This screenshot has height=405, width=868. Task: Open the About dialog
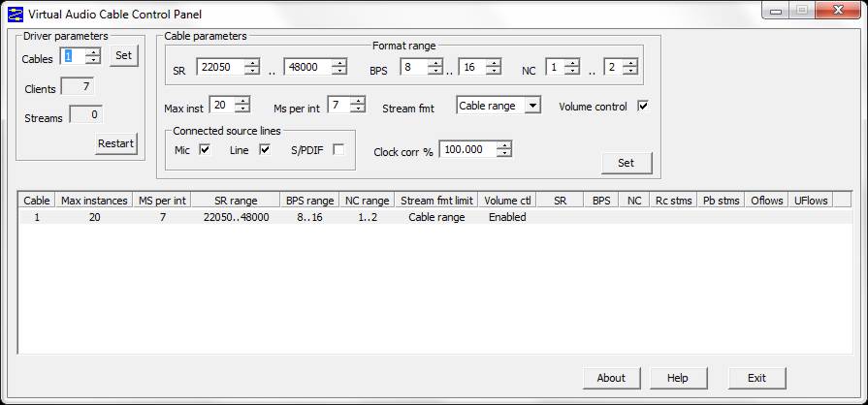pos(611,378)
